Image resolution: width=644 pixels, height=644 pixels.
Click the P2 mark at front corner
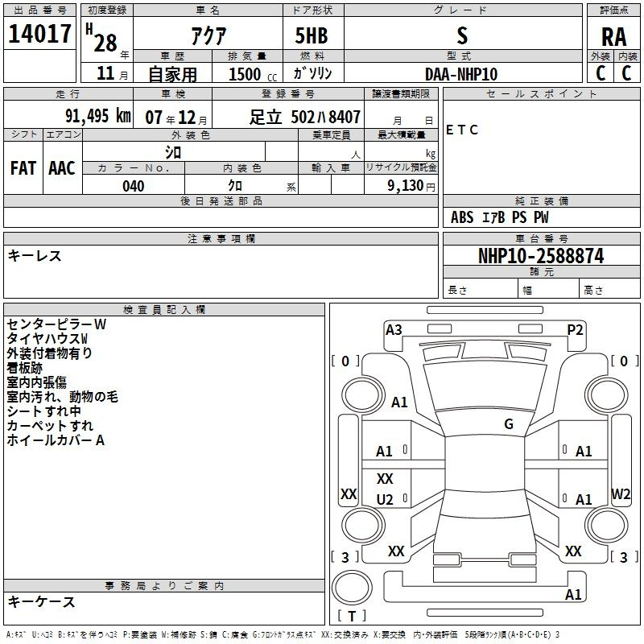pyautogui.click(x=575, y=330)
